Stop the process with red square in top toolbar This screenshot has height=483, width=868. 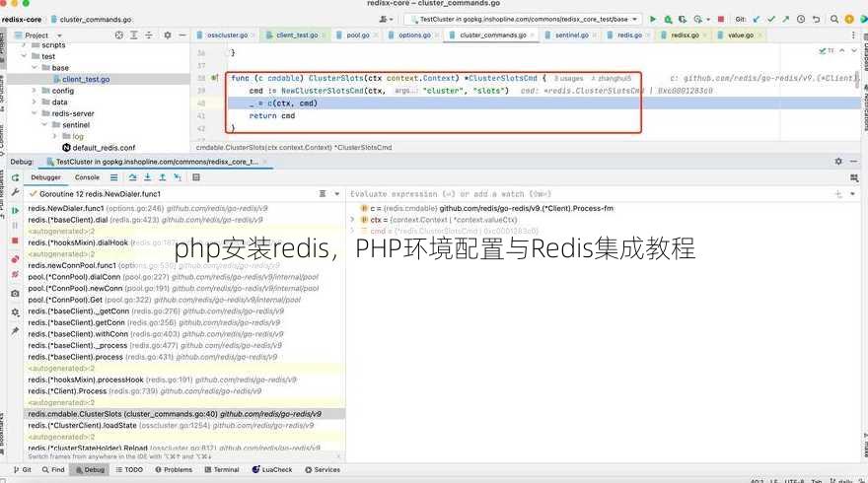tap(721, 20)
